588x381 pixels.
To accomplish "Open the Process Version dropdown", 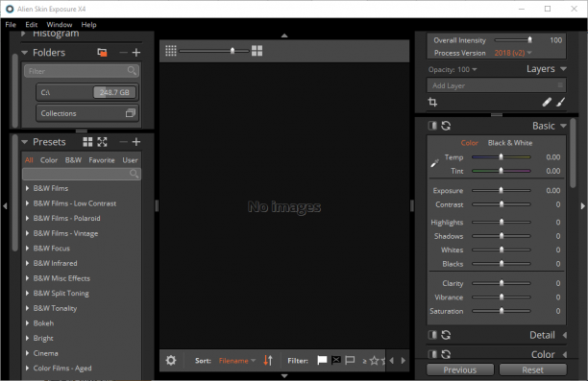I will click(513, 53).
